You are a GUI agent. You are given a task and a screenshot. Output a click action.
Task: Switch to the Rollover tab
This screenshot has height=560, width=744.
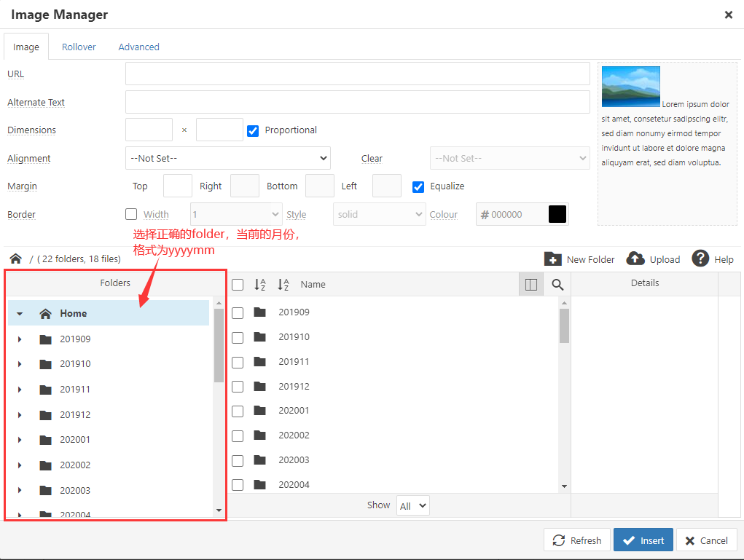(x=79, y=47)
